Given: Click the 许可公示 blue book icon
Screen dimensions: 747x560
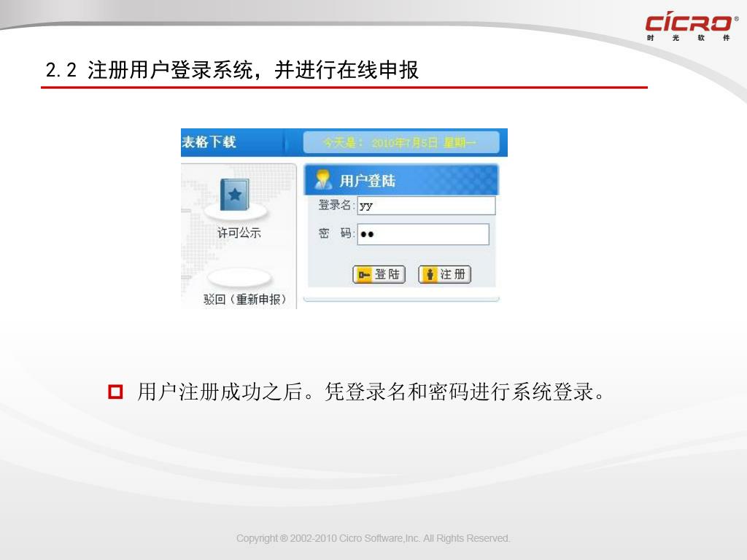Looking at the screenshot, I should 234,195.
